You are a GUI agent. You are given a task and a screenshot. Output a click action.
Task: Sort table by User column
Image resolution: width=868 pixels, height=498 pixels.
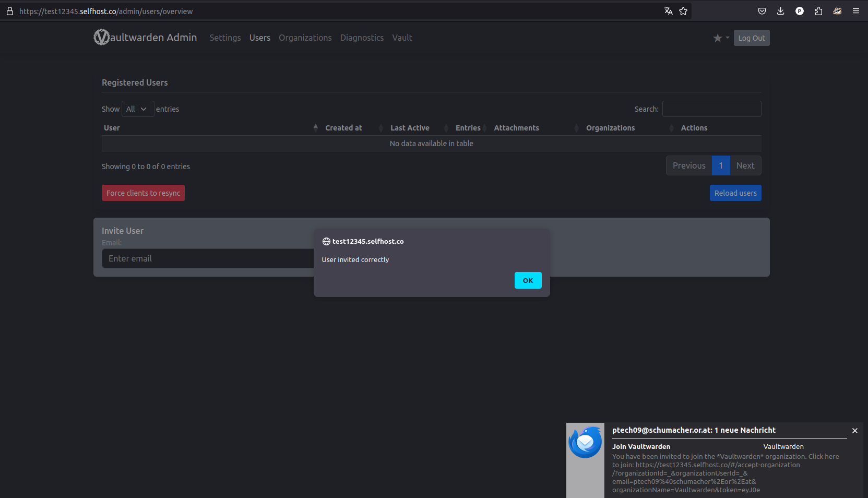coord(112,128)
